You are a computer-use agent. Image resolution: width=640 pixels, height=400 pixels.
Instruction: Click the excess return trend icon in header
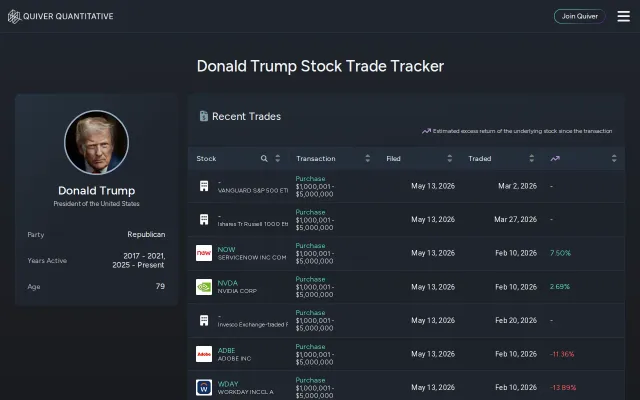tap(555, 158)
